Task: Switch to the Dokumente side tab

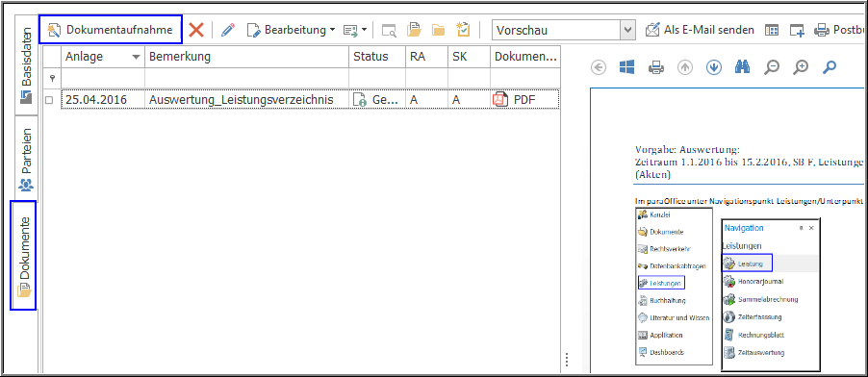Action: coord(23,255)
